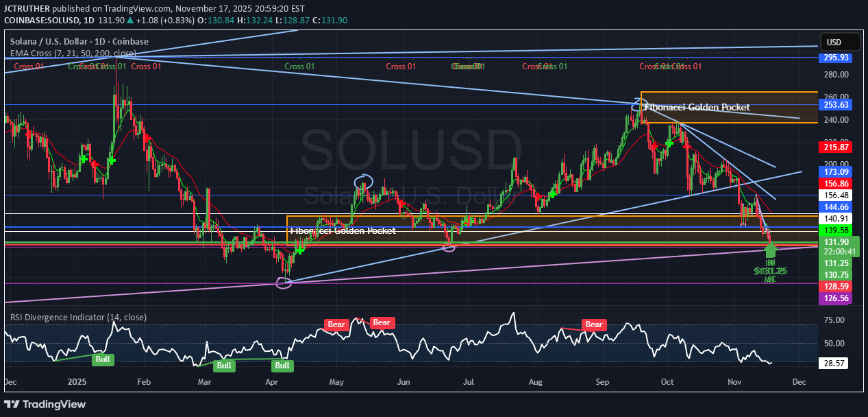
Task: Open the USD currency selector
Action: 834,43
